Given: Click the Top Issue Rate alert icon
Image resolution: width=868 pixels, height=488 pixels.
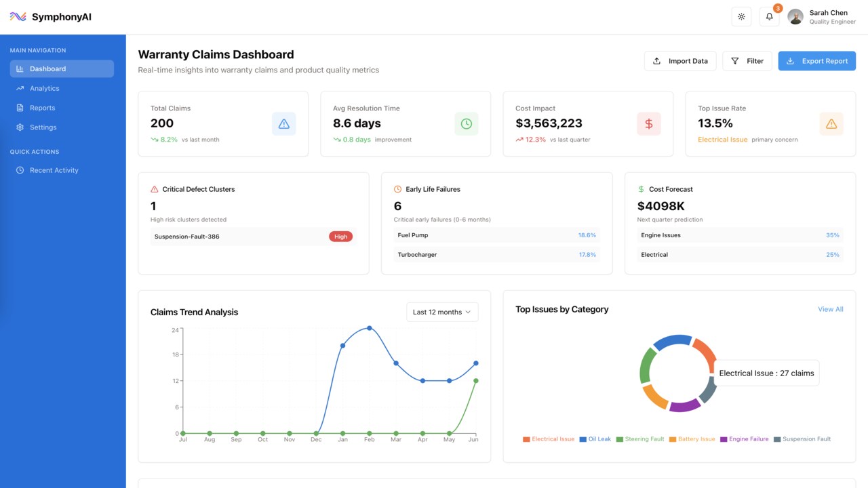Looking at the screenshot, I should pyautogui.click(x=831, y=124).
